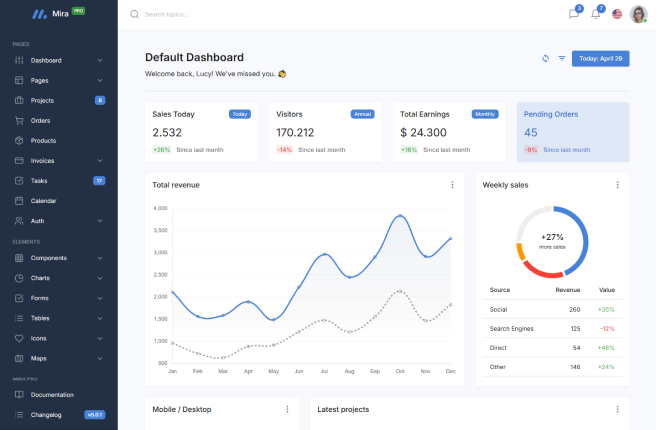This screenshot has width=656, height=430.
Task: Click the Pending Orders card
Action: point(573,132)
